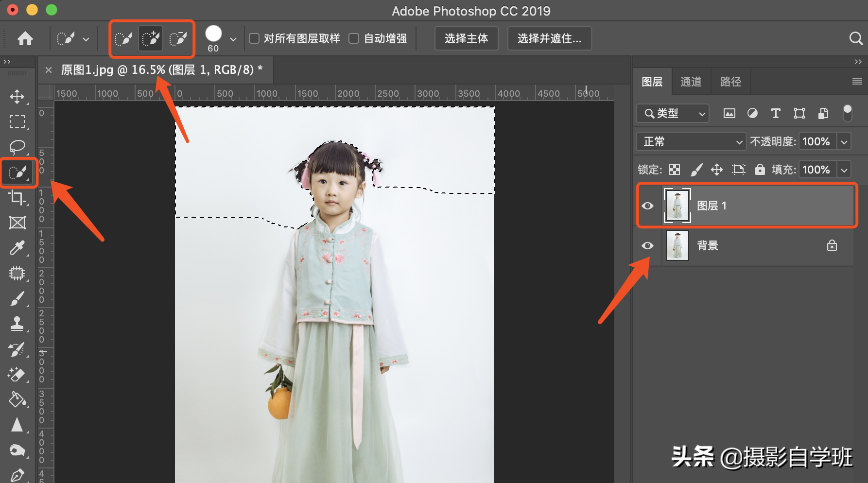Switch to the 路径 tab
Image resolution: width=868 pixels, height=483 pixels.
(x=730, y=82)
